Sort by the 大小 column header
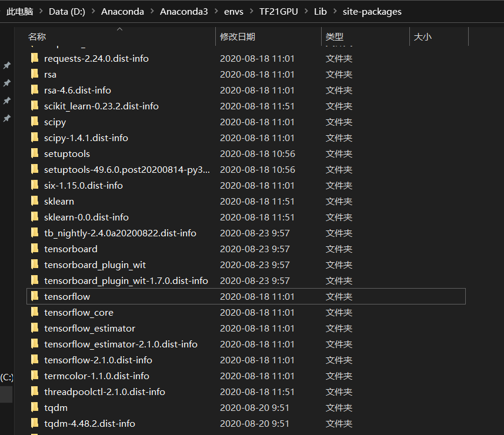The width and height of the screenshot is (504, 435). point(423,36)
